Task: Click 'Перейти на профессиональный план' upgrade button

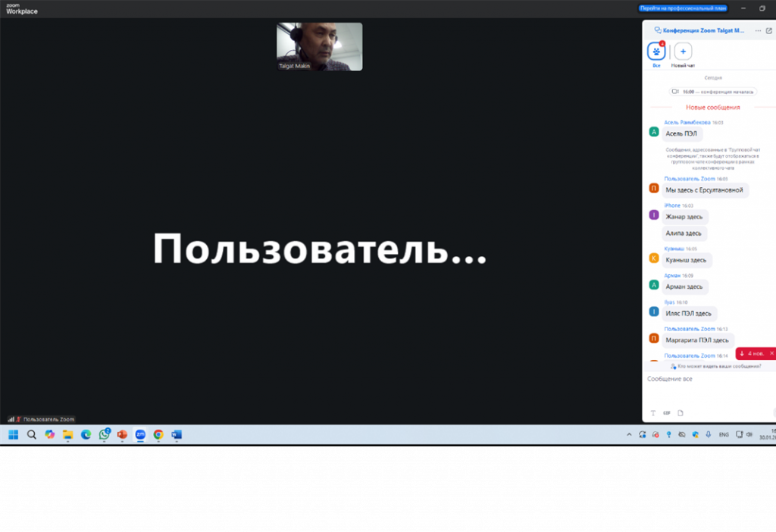Action: pos(683,8)
